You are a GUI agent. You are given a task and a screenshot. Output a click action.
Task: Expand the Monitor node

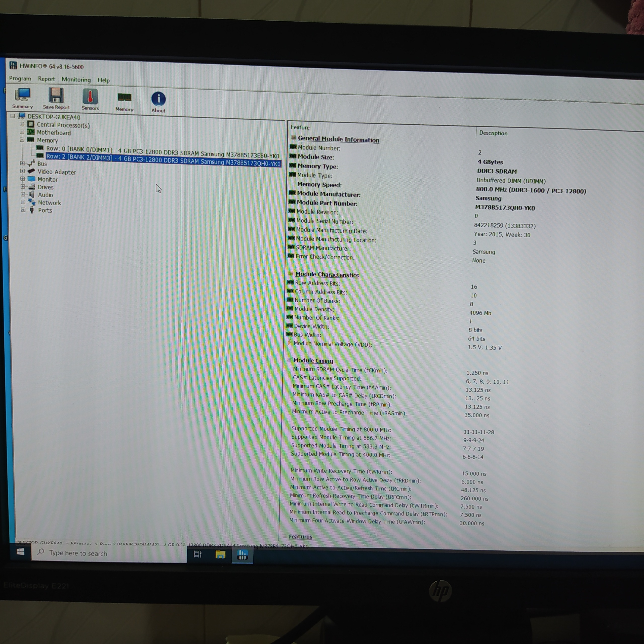coord(23,179)
